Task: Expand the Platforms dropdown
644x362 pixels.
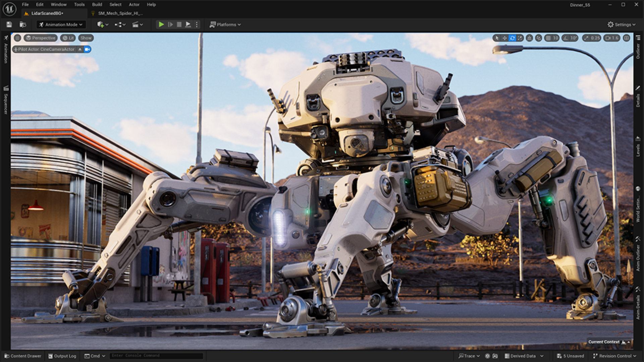Action: pyautogui.click(x=226, y=24)
